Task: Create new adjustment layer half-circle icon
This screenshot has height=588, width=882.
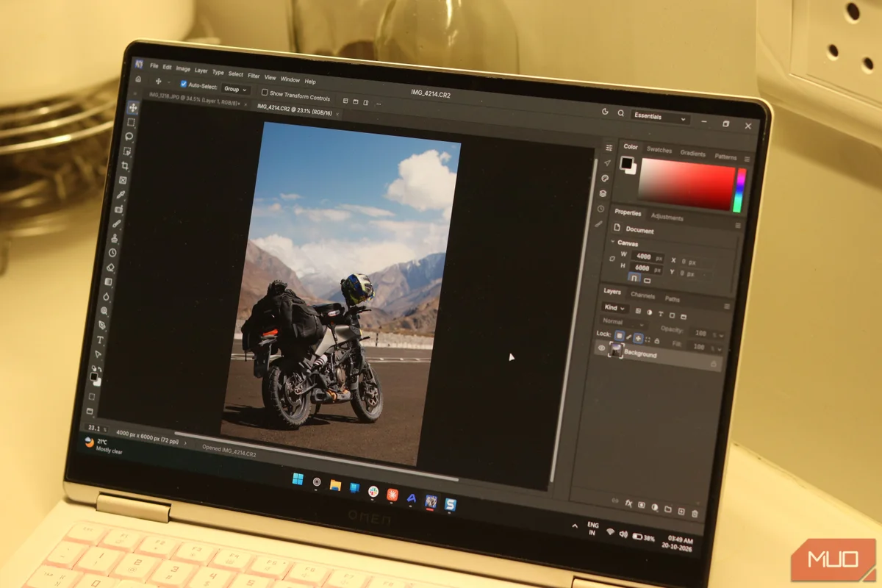Action: coord(654,507)
